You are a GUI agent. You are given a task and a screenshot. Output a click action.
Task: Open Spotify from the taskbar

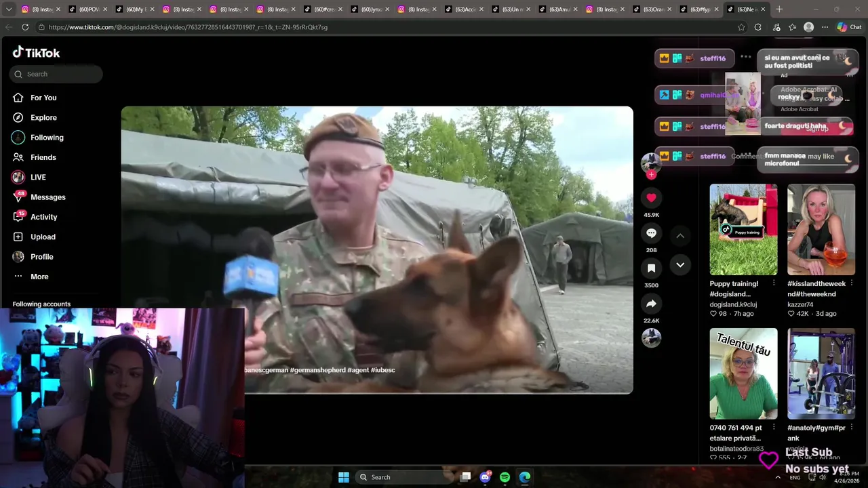click(505, 477)
